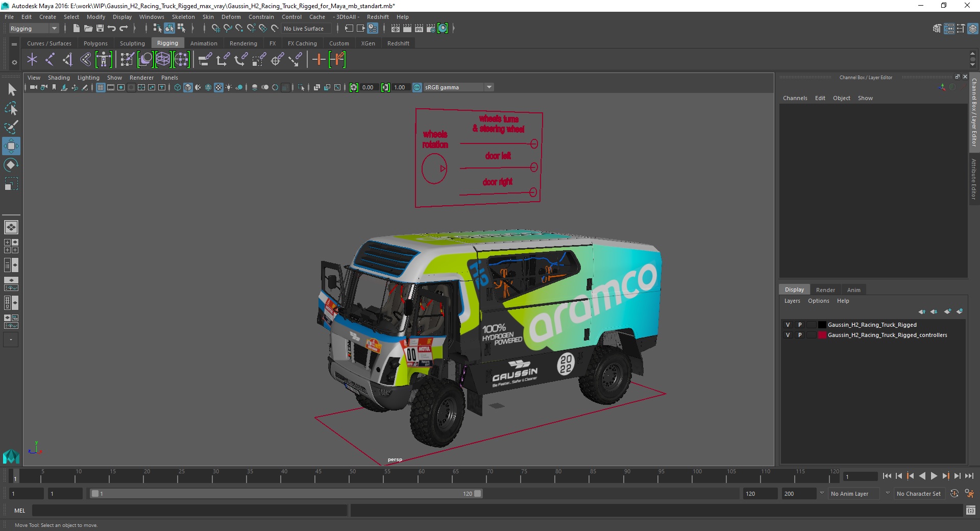Select the Rotate tool

click(11, 165)
